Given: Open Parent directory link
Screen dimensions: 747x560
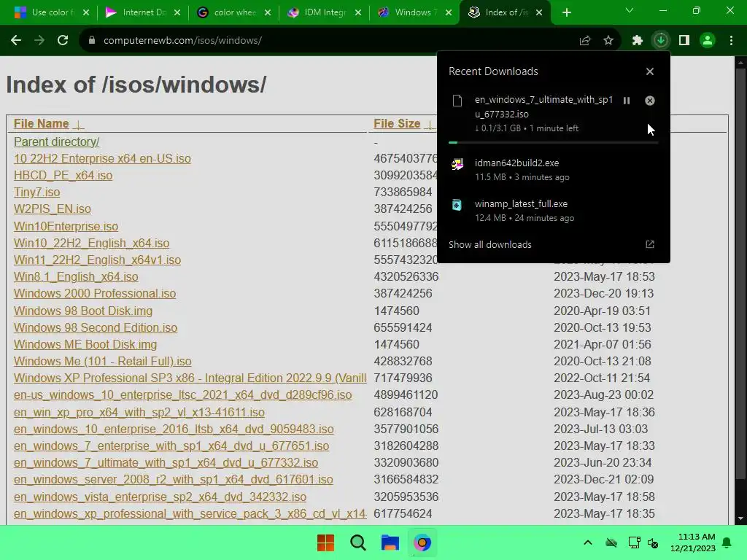Looking at the screenshot, I should [57, 142].
